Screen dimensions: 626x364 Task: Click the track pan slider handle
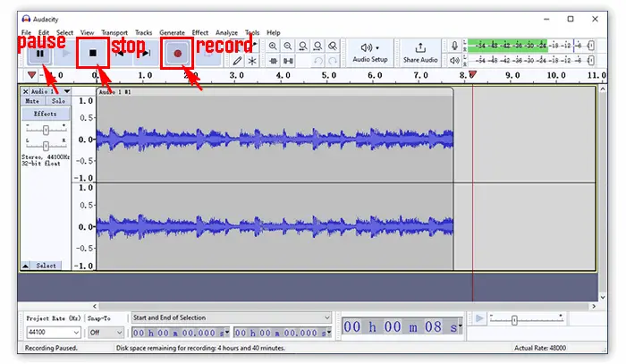(x=46, y=145)
